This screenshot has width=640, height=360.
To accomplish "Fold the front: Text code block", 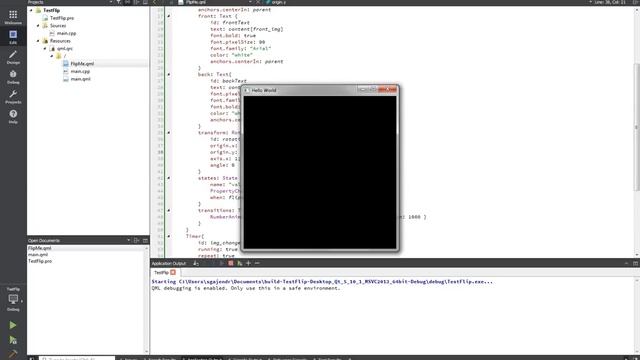I will click(x=169, y=16).
